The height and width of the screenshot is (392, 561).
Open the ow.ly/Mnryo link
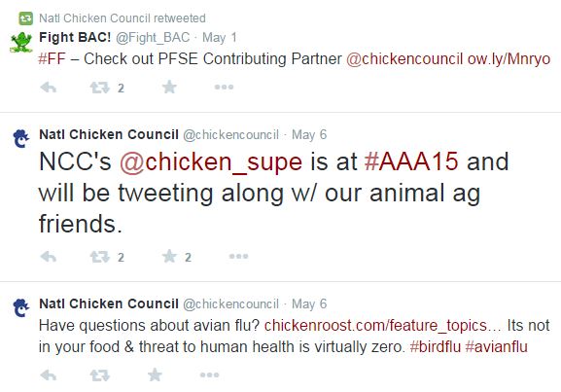click(508, 58)
